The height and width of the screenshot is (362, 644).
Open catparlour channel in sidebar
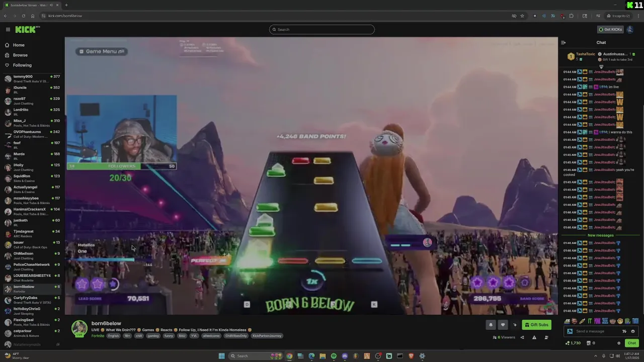point(31,333)
